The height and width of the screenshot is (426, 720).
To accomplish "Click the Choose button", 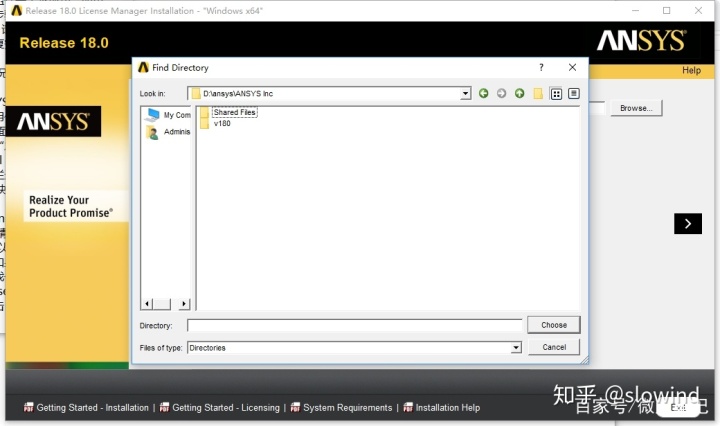I will coord(554,325).
